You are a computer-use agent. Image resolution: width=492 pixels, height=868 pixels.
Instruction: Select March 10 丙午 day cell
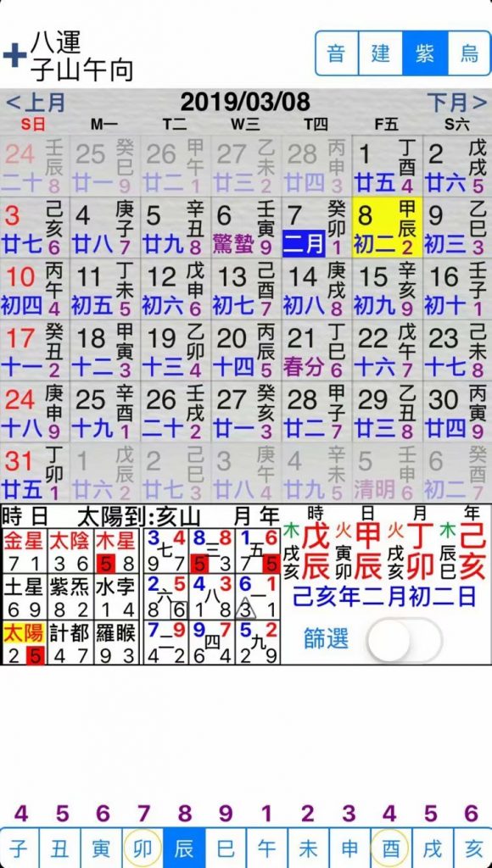pyautogui.click(x=35, y=288)
